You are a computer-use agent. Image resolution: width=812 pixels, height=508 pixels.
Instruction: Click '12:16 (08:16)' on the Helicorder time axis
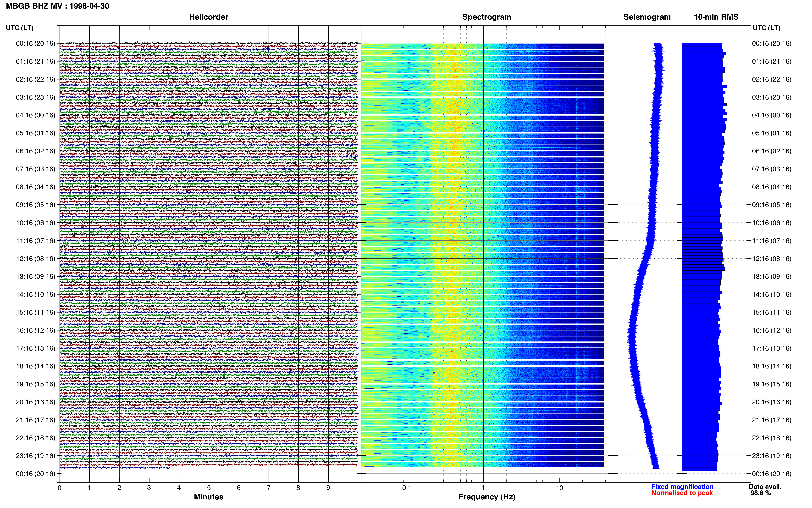point(36,259)
